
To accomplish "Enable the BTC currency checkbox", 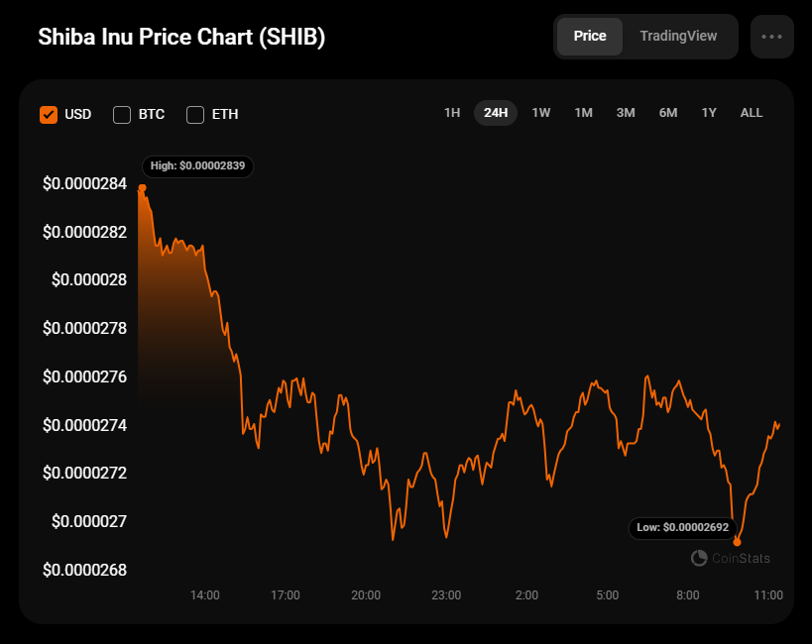I will [122, 114].
